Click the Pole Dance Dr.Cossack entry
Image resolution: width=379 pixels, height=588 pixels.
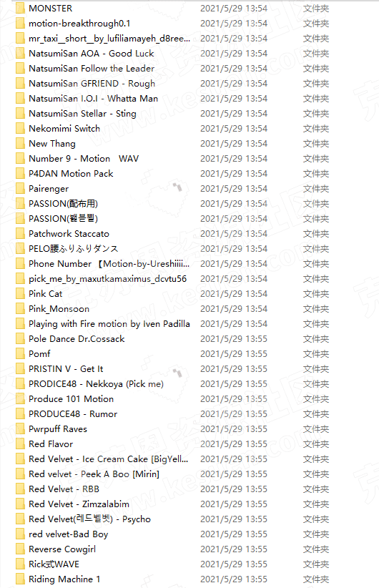point(77,338)
